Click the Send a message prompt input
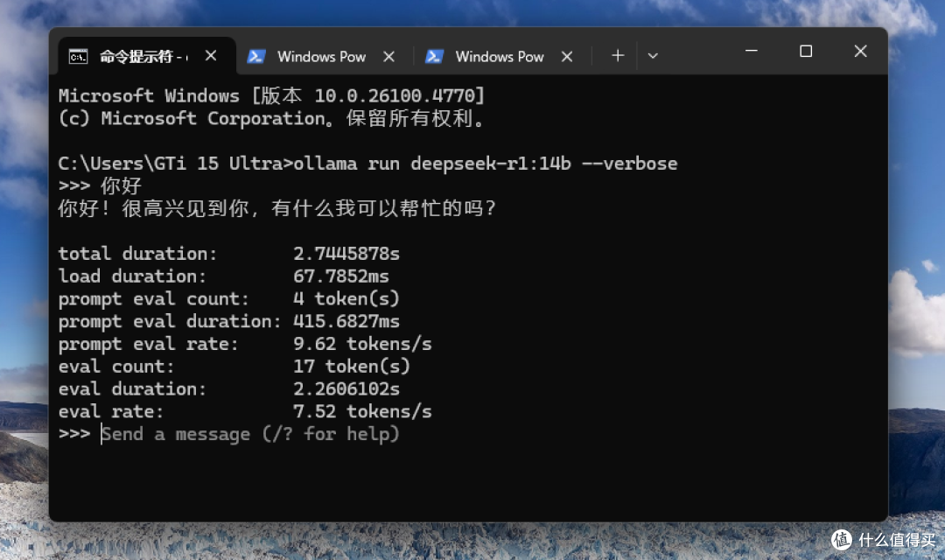This screenshot has width=945, height=560. (250, 434)
